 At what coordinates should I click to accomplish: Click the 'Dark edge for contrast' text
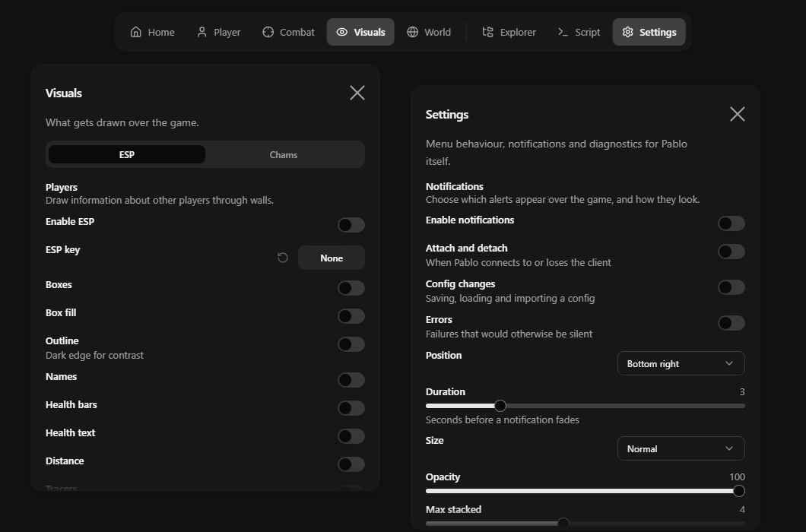(x=94, y=355)
